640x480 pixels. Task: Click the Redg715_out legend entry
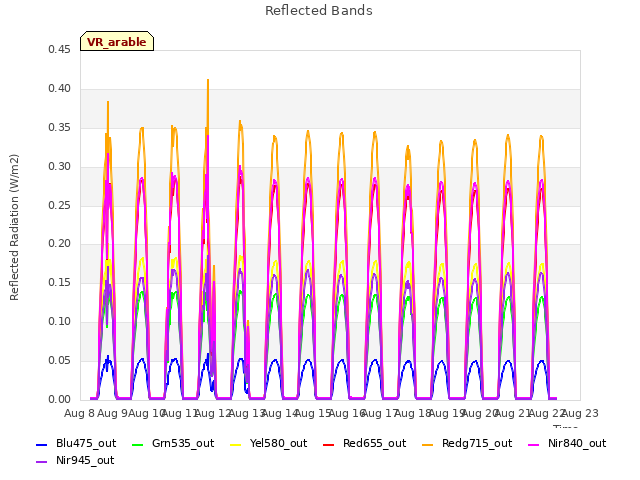tap(467, 443)
